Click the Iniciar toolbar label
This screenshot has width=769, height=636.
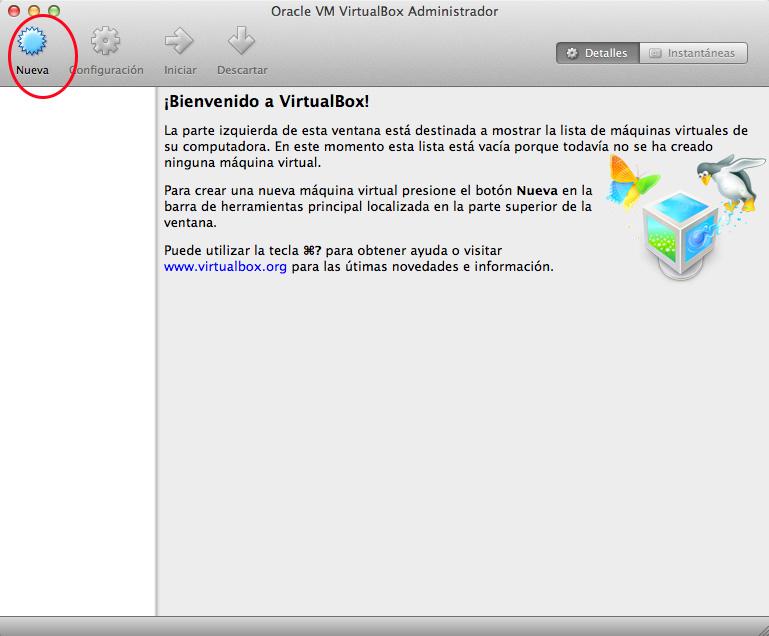(180, 70)
